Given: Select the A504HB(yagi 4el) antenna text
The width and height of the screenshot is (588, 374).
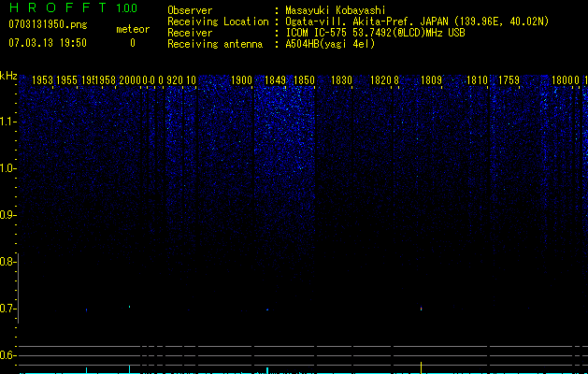Looking at the screenshot, I should click(330, 44).
